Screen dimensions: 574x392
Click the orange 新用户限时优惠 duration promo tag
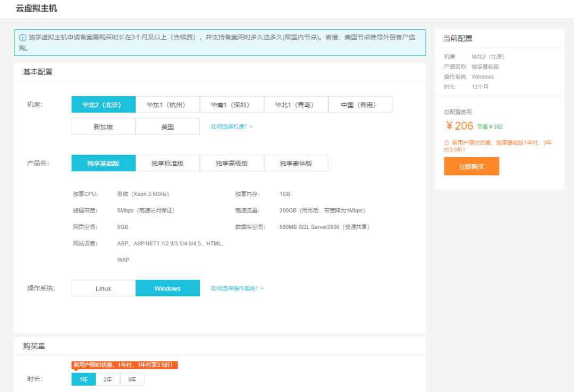click(x=124, y=365)
